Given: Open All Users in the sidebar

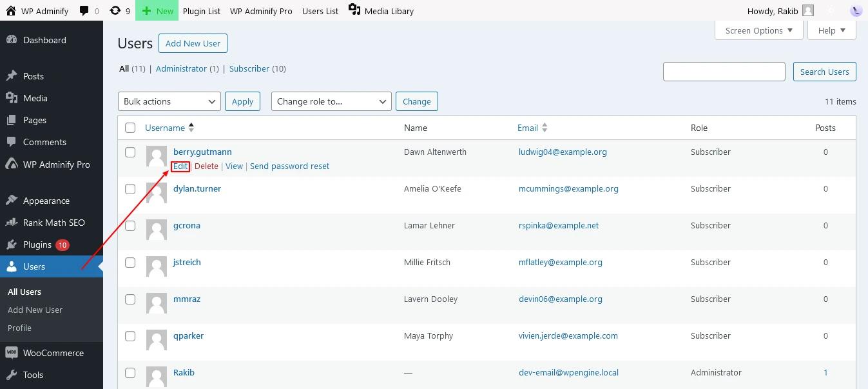Looking at the screenshot, I should (24, 292).
